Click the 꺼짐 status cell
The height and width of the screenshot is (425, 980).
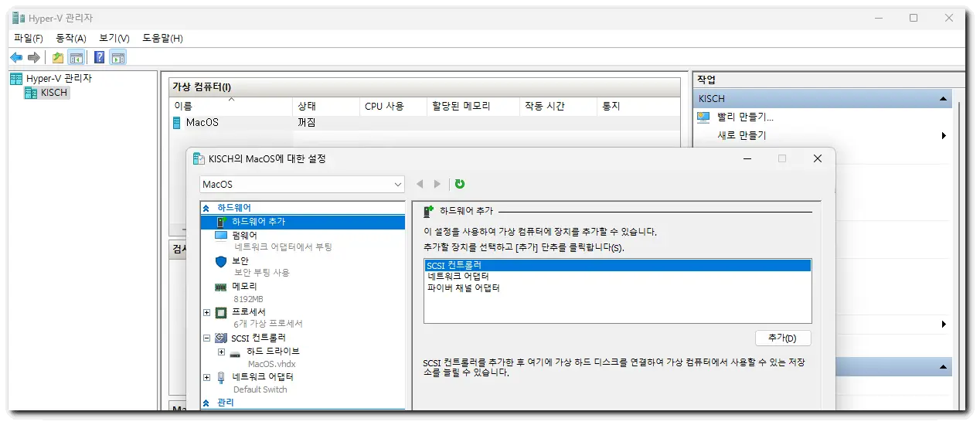click(307, 123)
